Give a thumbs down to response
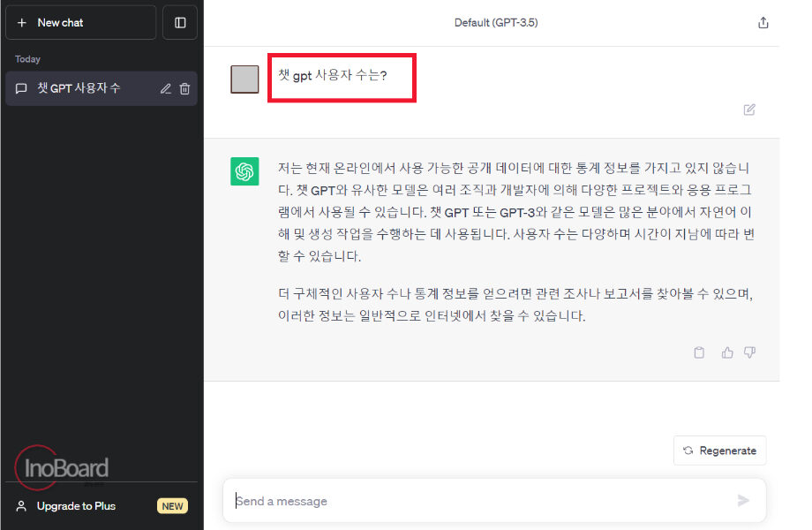The width and height of the screenshot is (812, 530). tap(749, 352)
